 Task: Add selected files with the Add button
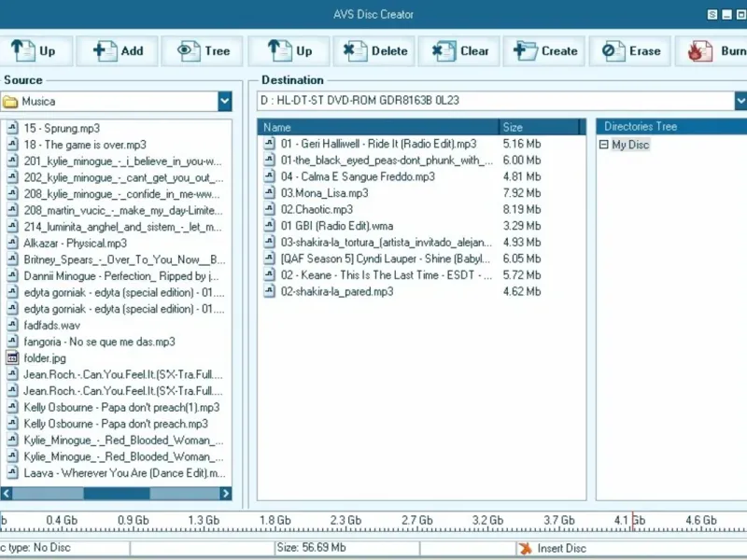(x=118, y=51)
